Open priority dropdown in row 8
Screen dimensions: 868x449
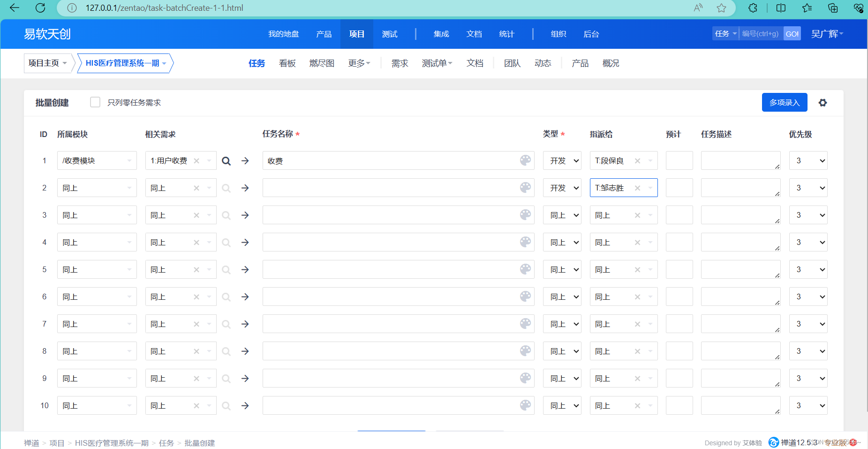pyautogui.click(x=808, y=351)
